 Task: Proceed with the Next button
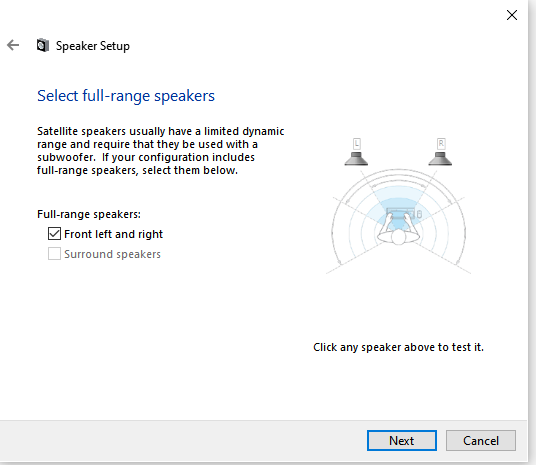[402, 440]
